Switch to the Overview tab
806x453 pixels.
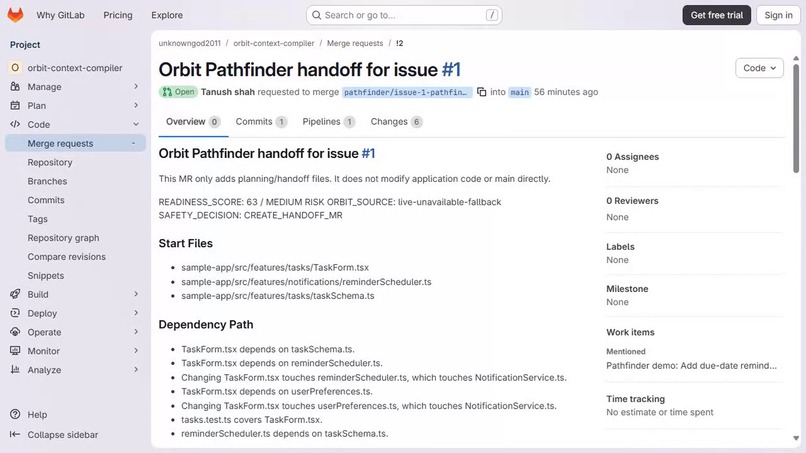(193, 122)
